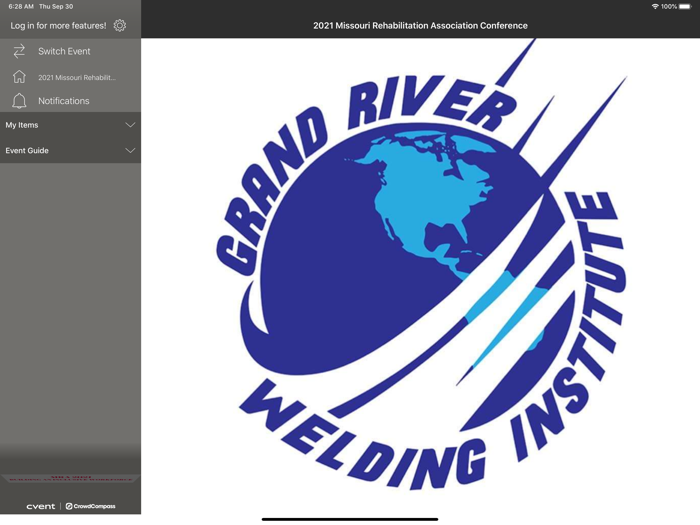The image size is (700, 525).
Task: Click the Switch Event arrows icon
Action: [19, 51]
